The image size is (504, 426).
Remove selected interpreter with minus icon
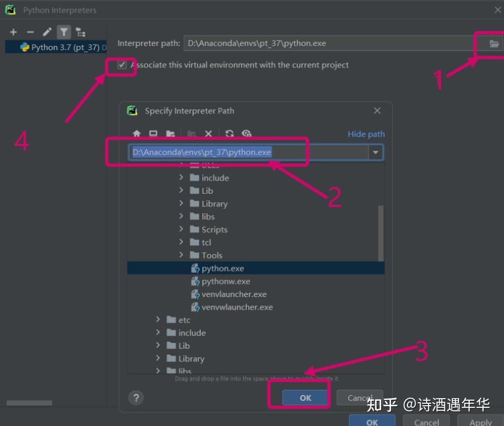[30, 32]
